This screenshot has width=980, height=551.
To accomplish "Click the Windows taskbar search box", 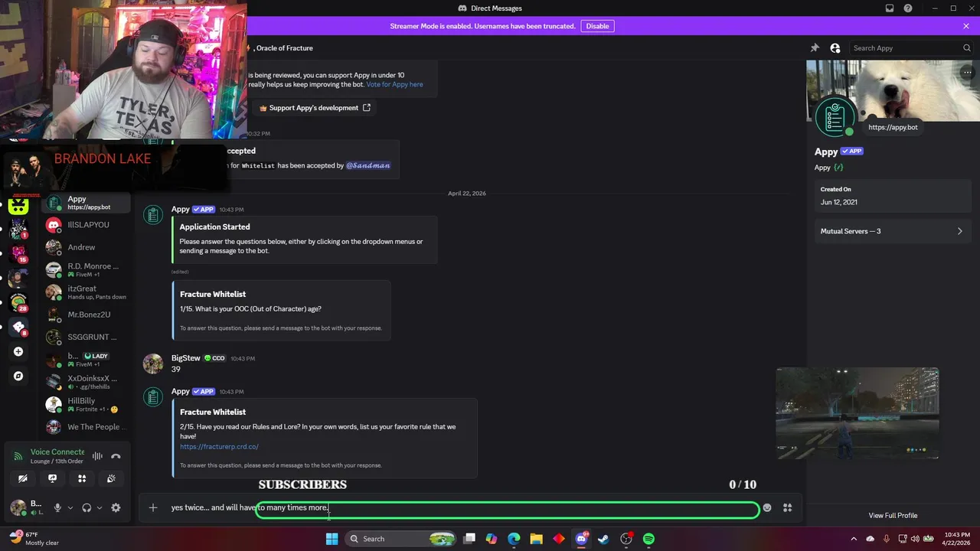I will tap(400, 539).
